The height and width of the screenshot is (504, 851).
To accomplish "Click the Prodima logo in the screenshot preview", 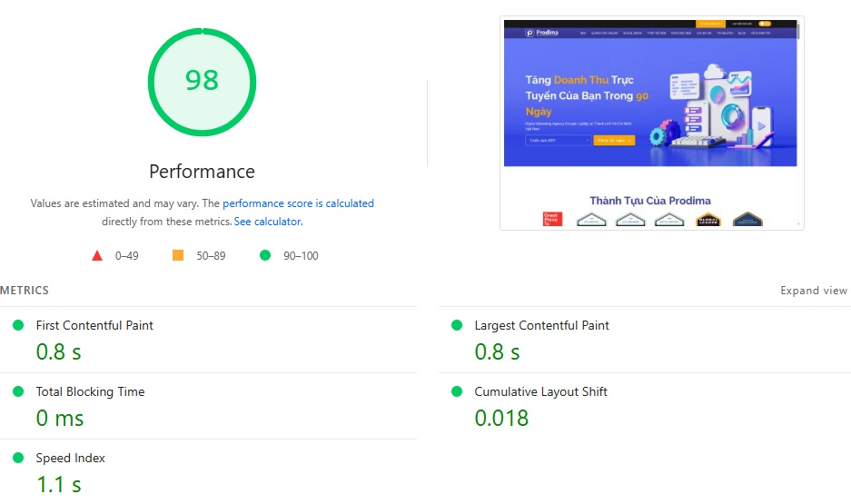I will coord(541,33).
